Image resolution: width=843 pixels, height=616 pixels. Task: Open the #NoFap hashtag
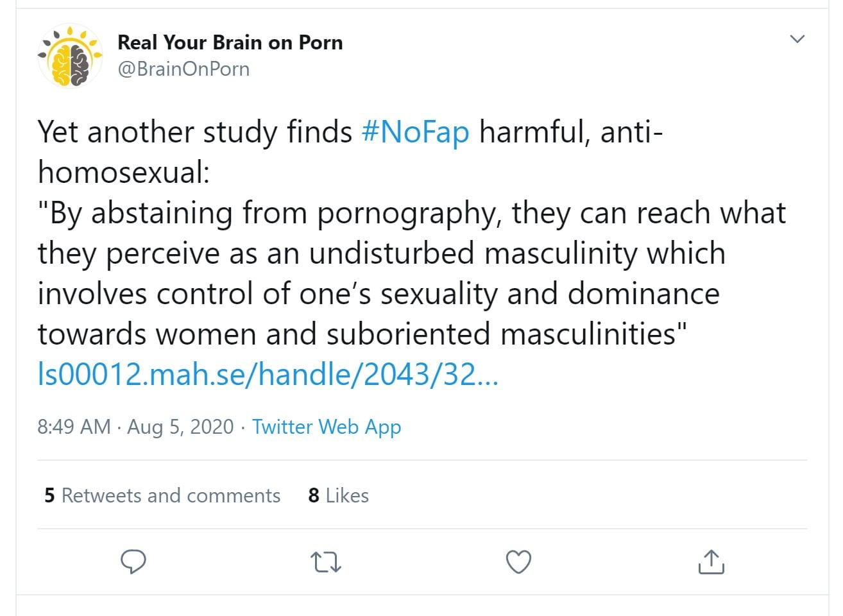(x=415, y=132)
